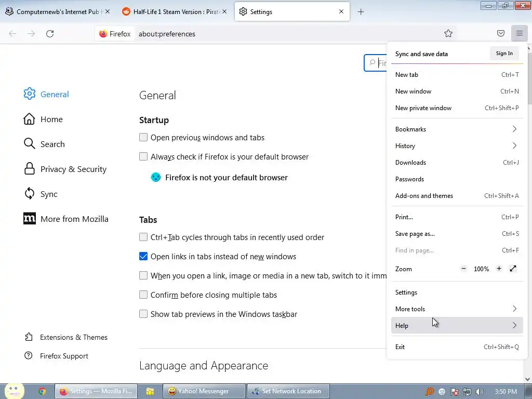
Task: Open Set Network Location taskbar window
Action: (288, 391)
